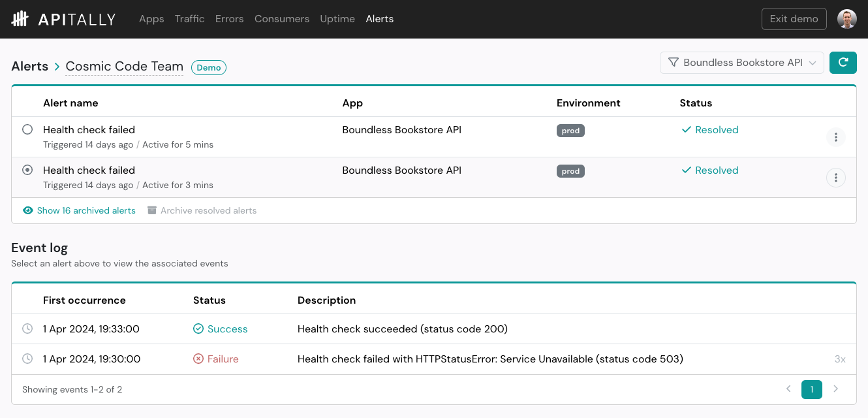868x418 pixels.
Task: Click the clock icon on the Success event row
Action: pos(27,329)
